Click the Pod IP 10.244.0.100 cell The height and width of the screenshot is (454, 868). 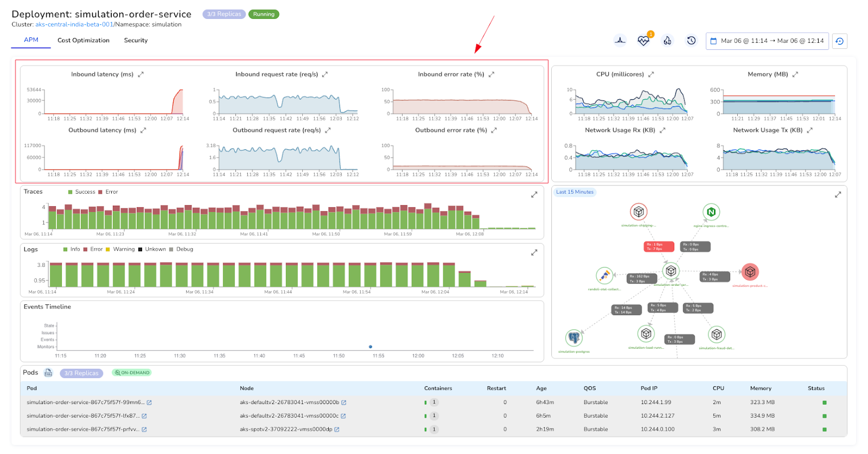click(x=658, y=429)
